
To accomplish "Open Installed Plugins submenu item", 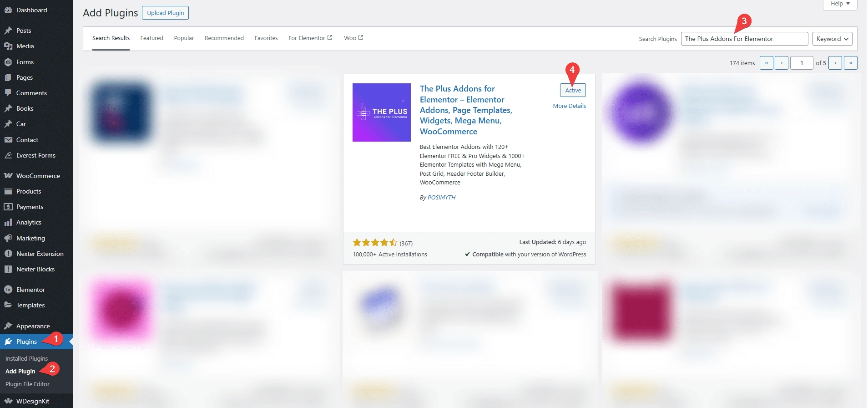I will click(26, 359).
